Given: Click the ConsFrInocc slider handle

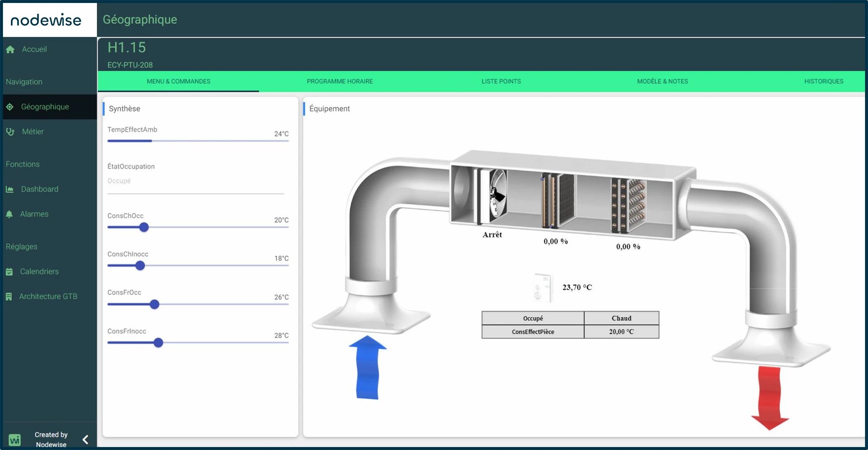Looking at the screenshot, I should 157,343.
